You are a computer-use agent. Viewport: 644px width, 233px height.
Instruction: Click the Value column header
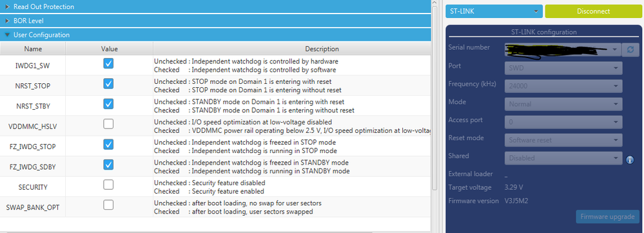[109, 49]
